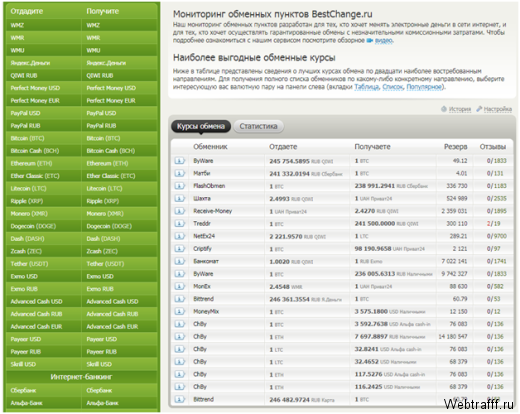Open info icon for the MonEx row
Screen dimensions: 520x414
179,287
